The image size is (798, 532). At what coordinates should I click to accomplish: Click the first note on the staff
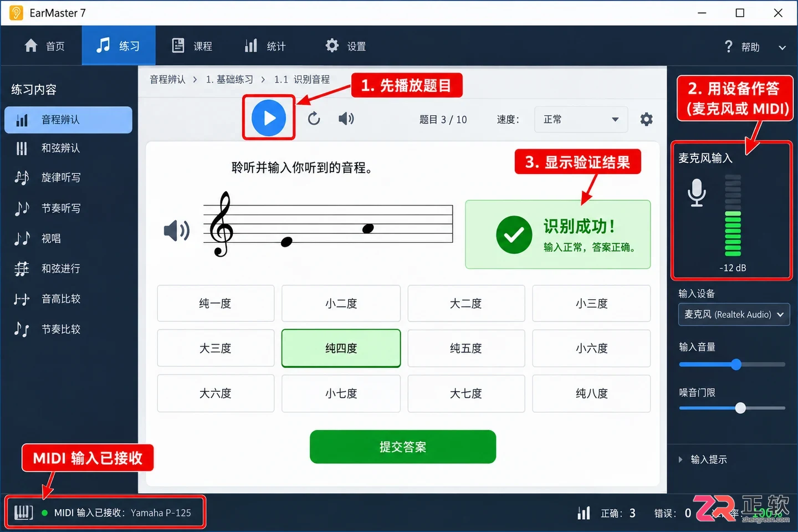coord(287,242)
